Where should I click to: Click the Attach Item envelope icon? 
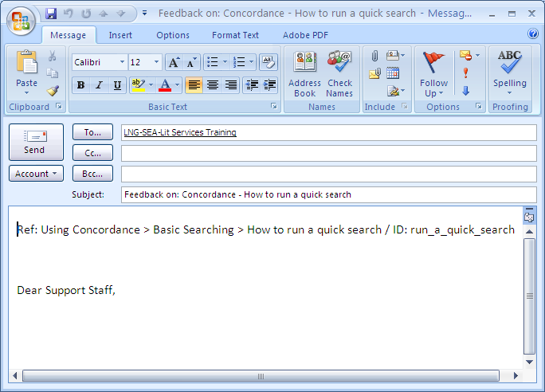[374, 73]
